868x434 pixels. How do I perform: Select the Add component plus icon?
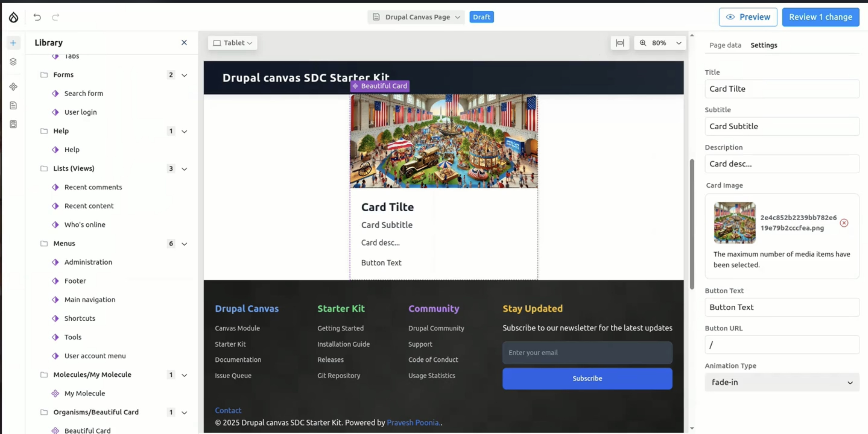tap(13, 43)
